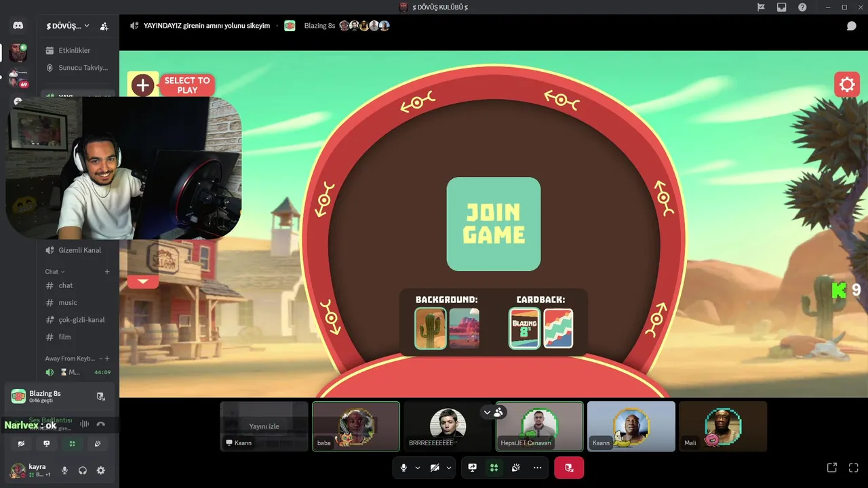The image size is (868, 488).
Task: Open activities icon in bottom call toolbar
Action: (494, 468)
